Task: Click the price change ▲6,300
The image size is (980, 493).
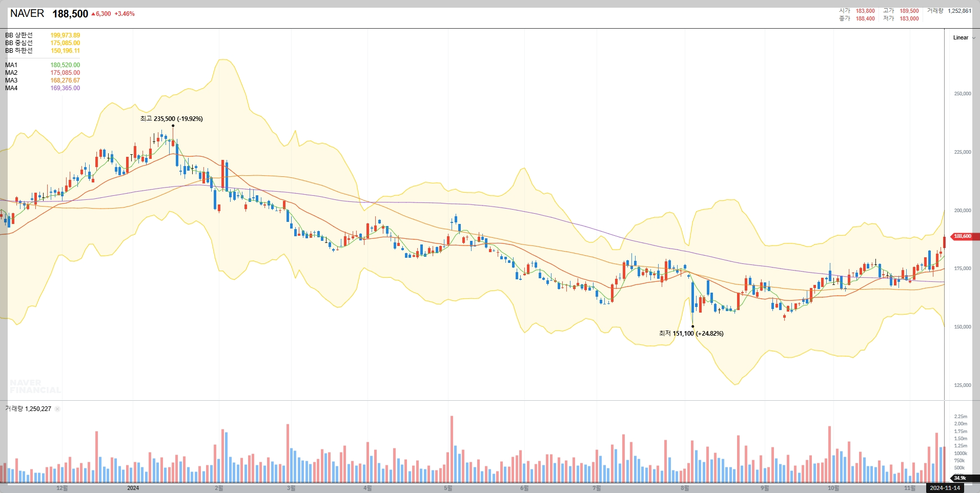Action: [x=101, y=14]
